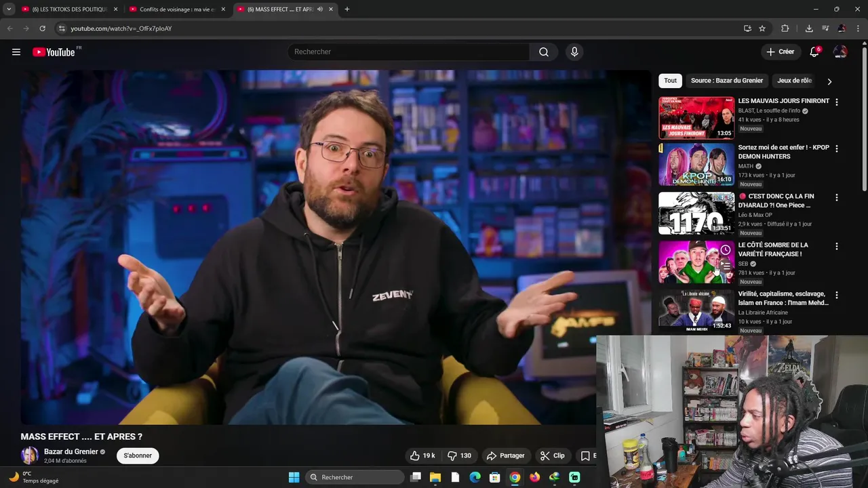Open File Explorer from taskbar

pos(435,477)
